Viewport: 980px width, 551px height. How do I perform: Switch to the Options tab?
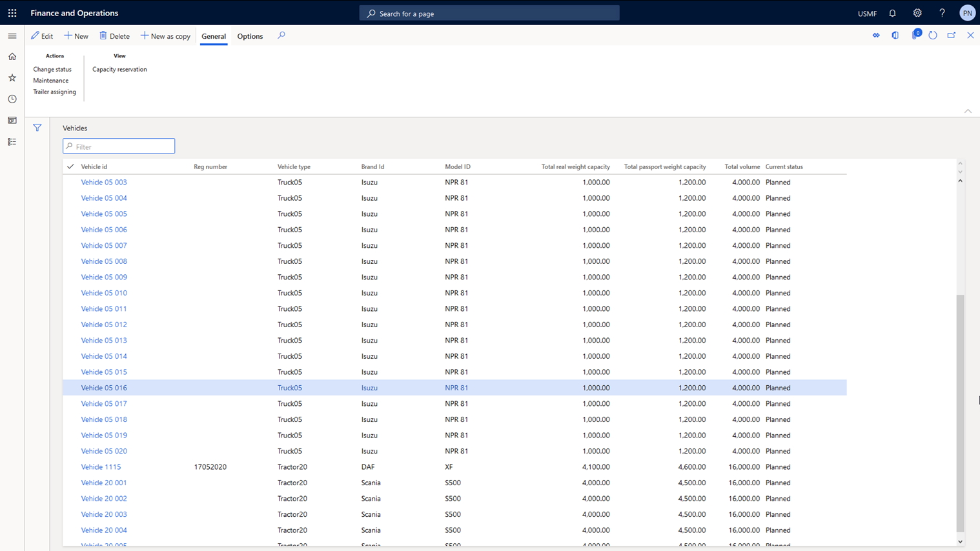point(250,36)
